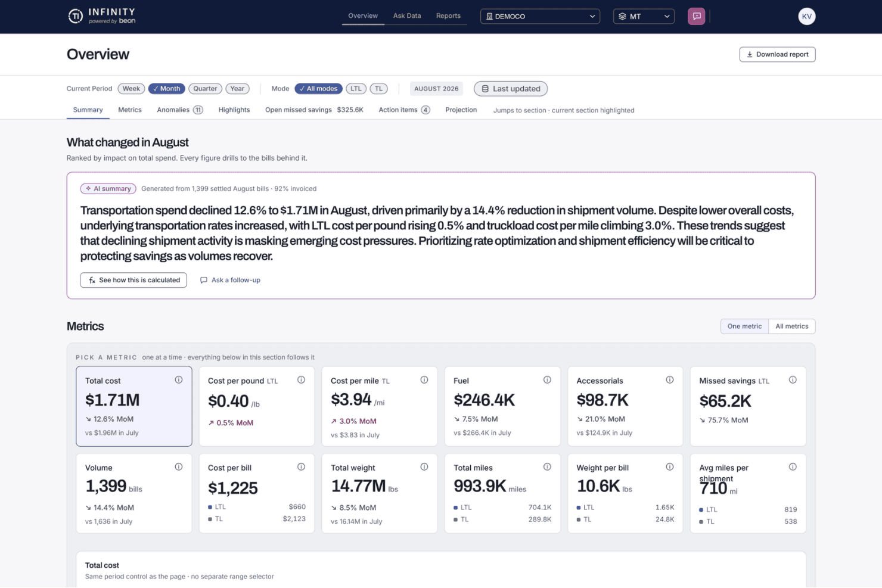Click the AI summary badge
The image size is (882, 588).
108,189
